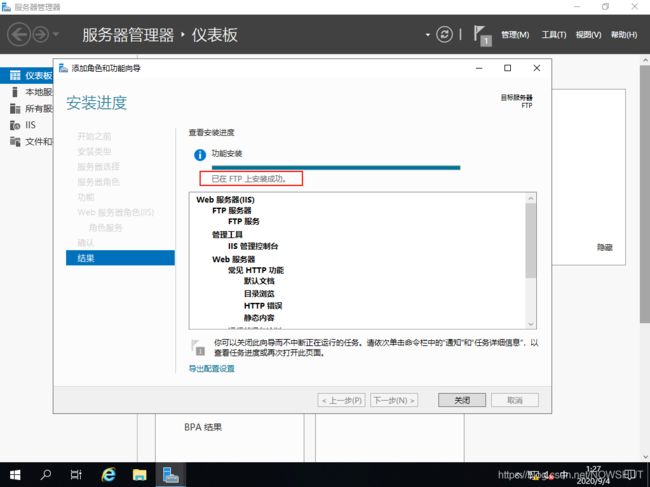Open the 视图(V) menu

tap(588, 35)
